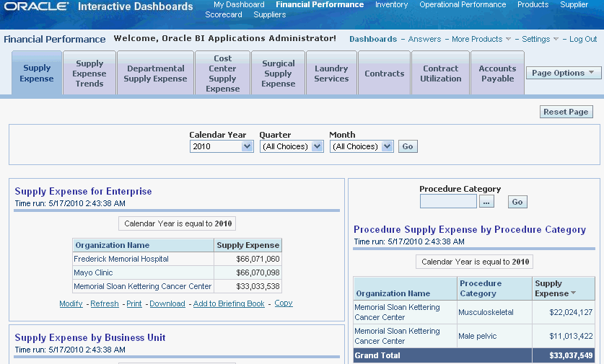Click the Copy link

click(x=284, y=303)
